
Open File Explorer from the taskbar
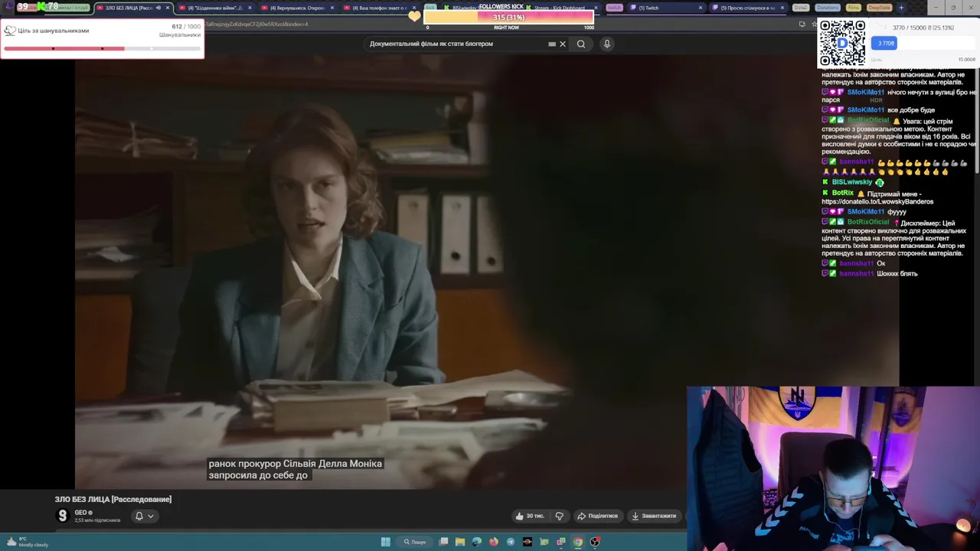pos(460,542)
